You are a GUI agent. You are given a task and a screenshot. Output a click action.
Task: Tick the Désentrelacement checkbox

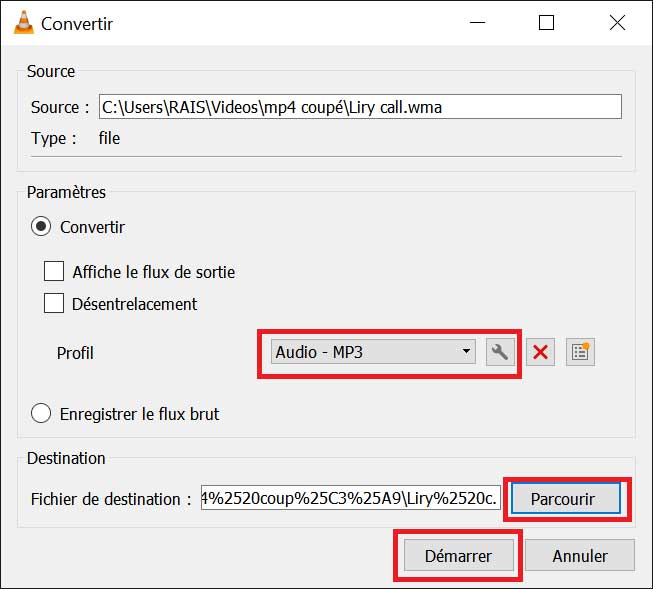(x=54, y=303)
